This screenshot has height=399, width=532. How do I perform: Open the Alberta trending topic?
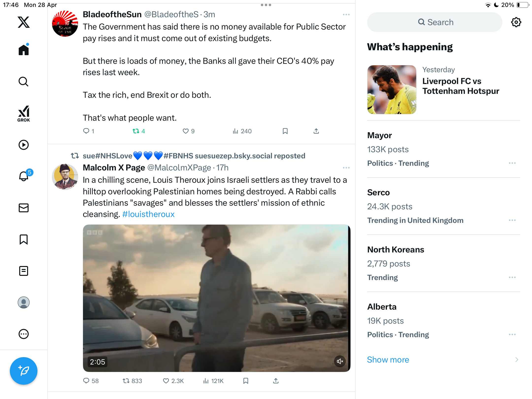pyautogui.click(x=444, y=320)
